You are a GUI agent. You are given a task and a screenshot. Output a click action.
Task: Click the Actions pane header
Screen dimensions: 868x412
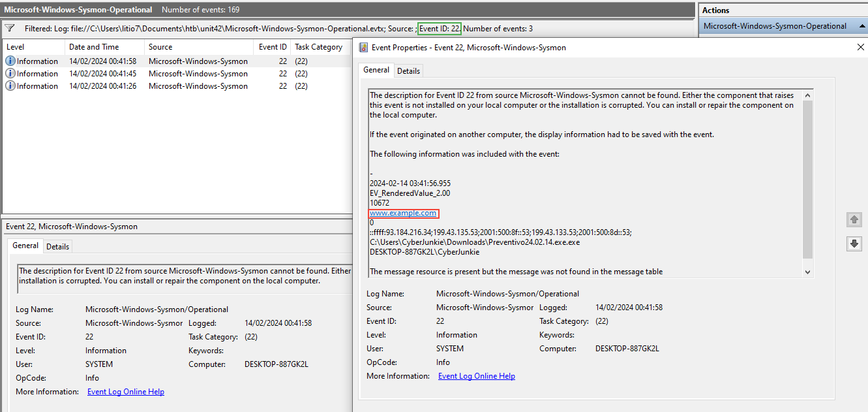783,10
